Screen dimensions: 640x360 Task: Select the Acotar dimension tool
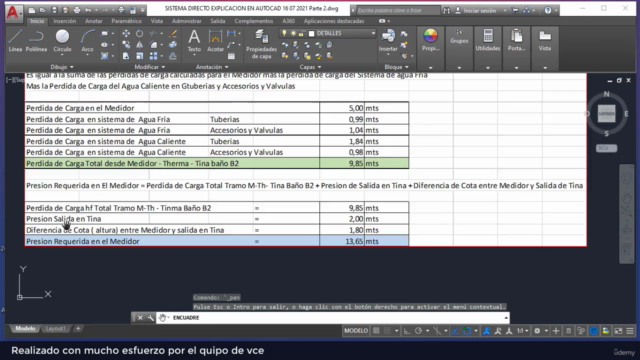[x=215, y=41]
